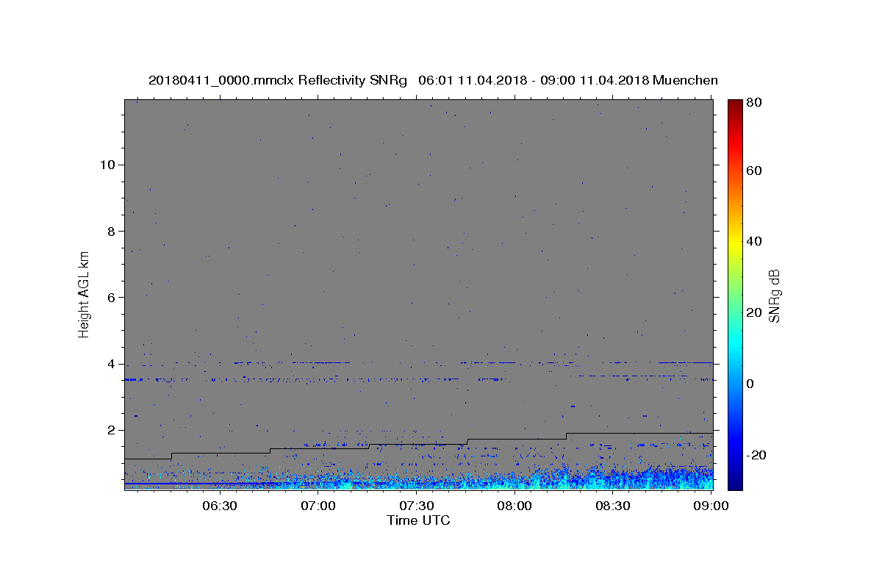Click the 08:30 time tick label
882x588 pixels.
613,506
